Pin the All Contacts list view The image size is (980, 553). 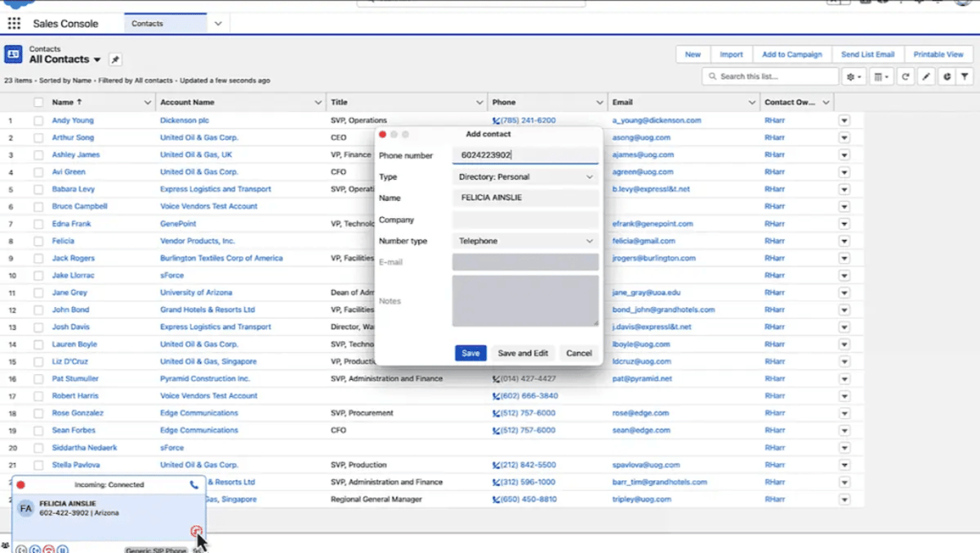coord(115,60)
